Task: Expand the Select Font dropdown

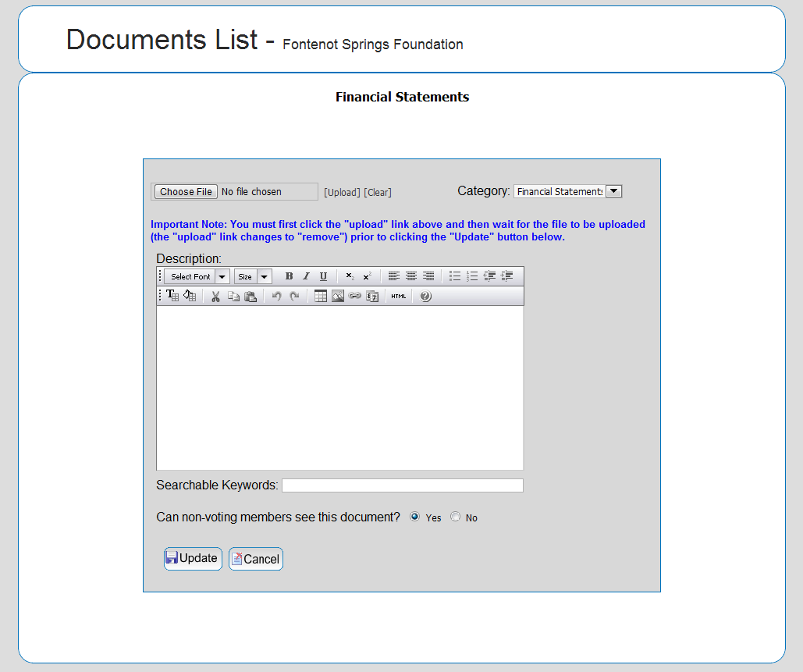Action: 222,276
